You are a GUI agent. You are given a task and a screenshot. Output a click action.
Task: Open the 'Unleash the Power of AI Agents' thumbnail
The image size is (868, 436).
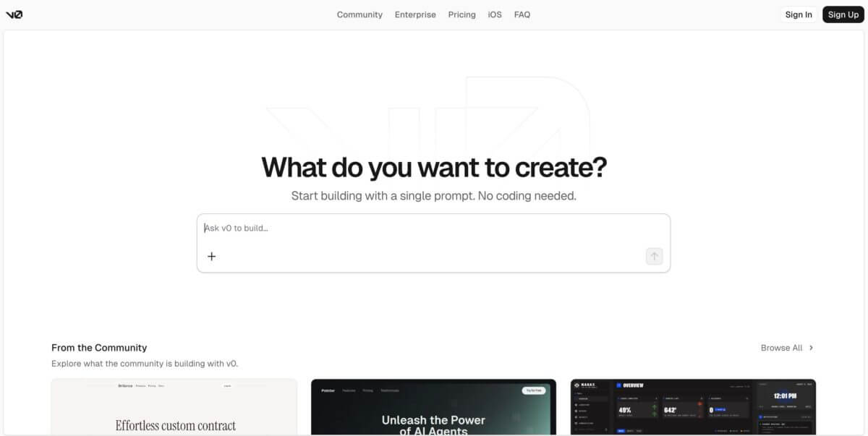(434, 407)
